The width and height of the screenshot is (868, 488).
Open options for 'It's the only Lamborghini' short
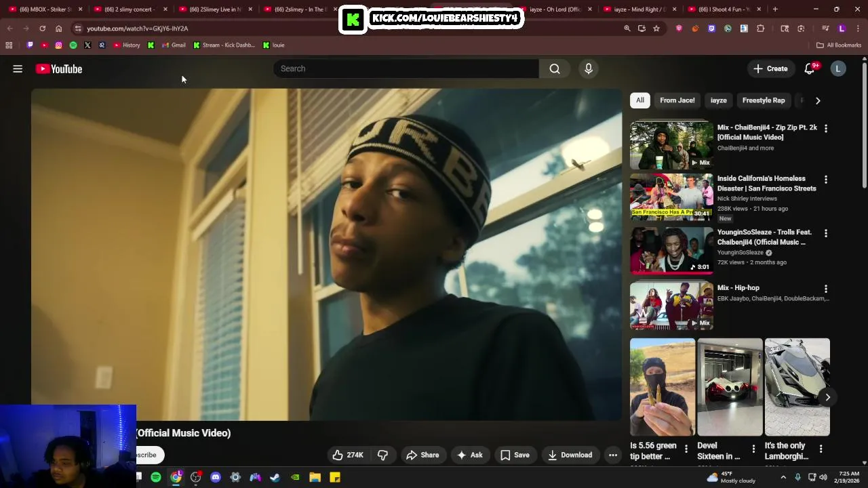[821, 449]
